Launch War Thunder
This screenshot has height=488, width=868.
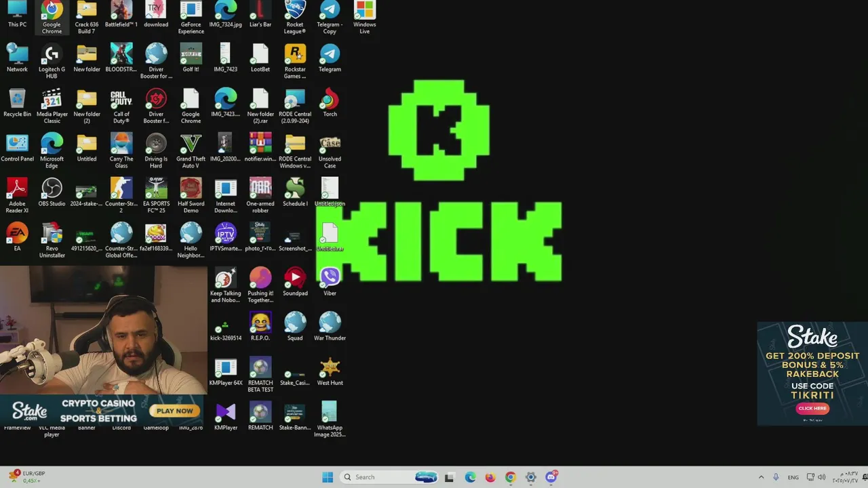tap(330, 327)
